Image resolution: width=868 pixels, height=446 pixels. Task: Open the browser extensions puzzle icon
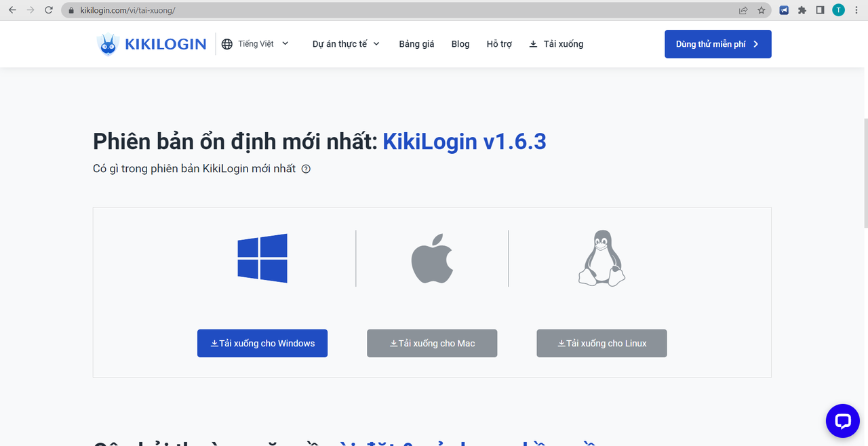(802, 10)
